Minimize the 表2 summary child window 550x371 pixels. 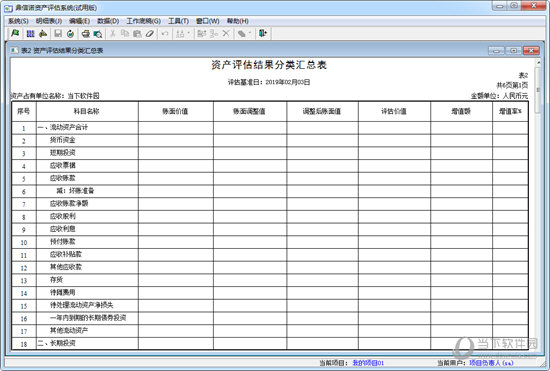tap(496, 51)
